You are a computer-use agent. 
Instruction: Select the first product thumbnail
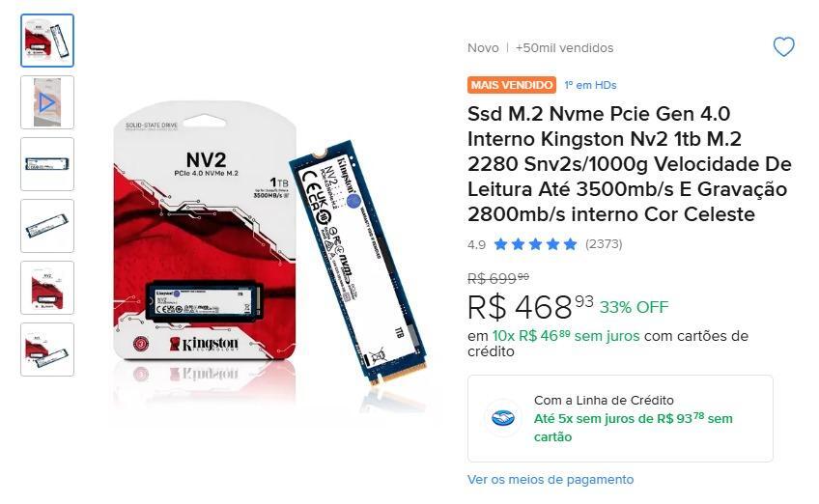tap(47, 41)
